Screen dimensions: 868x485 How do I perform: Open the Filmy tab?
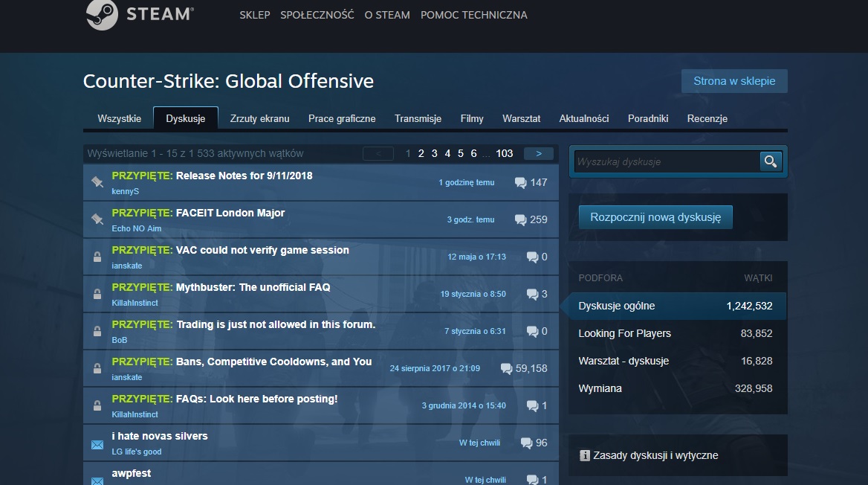point(472,118)
